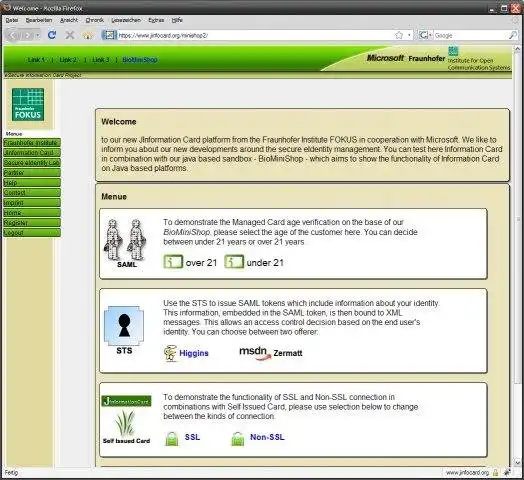This screenshot has width=524, height=480.
Task: Open Imprint sidebar item
Action: [x=32, y=203]
